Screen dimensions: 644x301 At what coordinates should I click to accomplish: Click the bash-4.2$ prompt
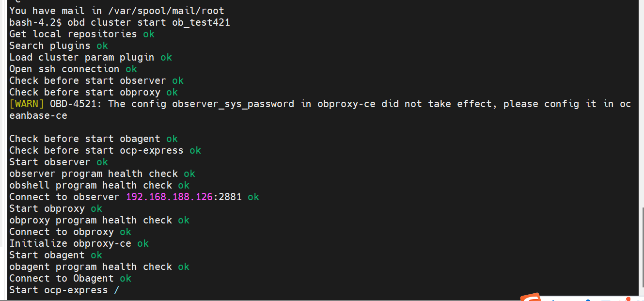tap(35, 22)
